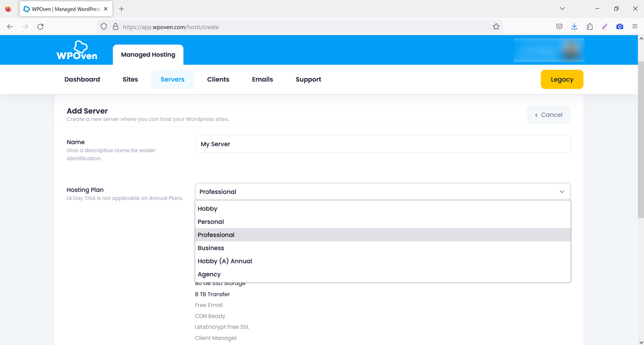Go back using the browser back arrow
This screenshot has width=644, height=345.
click(10, 27)
